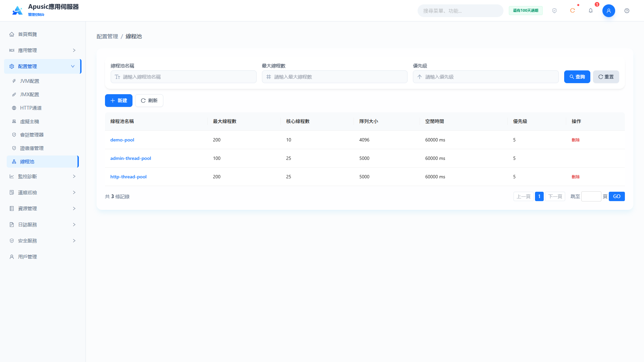The image size is (644, 362).
Task: Click the 查詢 search button
Action: [x=577, y=77]
